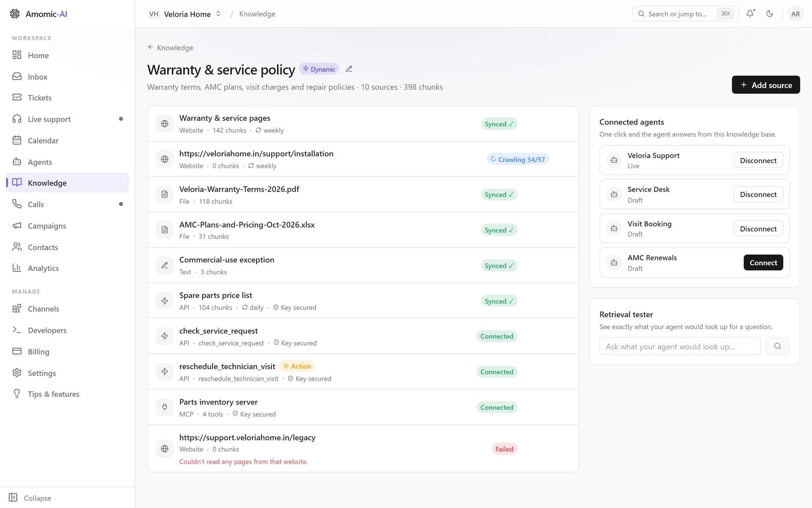812x508 pixels.
Task: Open Live support page
Action: (68, 119)
